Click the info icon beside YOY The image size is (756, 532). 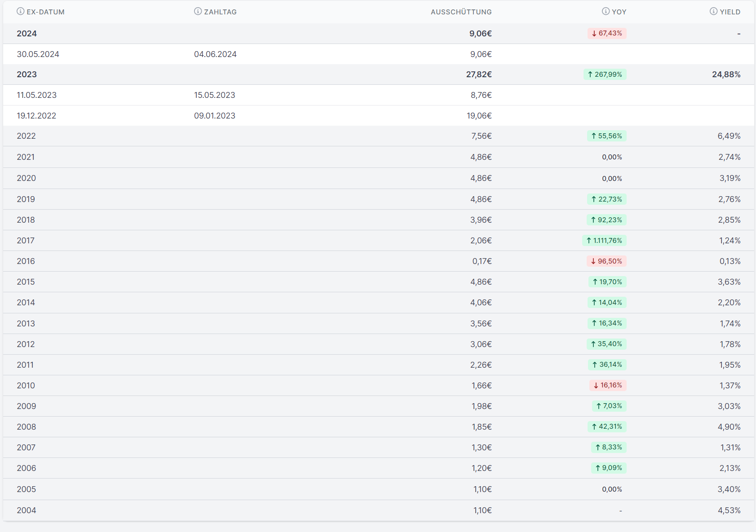click(606, 11)
